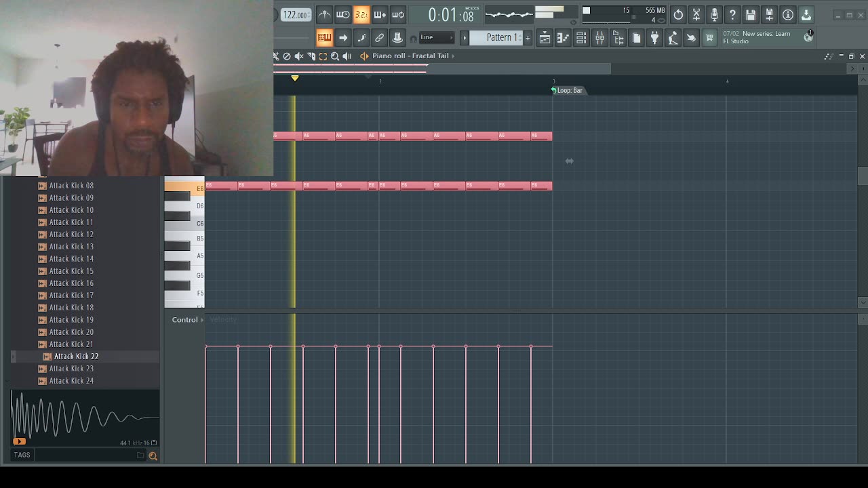Toggle the metronome button
The image size is (868, 488).
(x=325, y=15)
